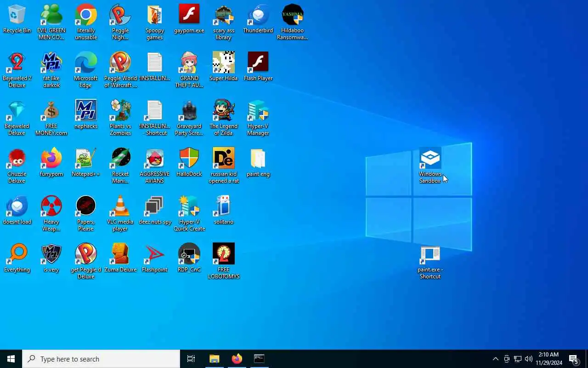Open GRAND THEFT AU... anime shortcut
The image size is (588, 368).
(x=189, y=70)
